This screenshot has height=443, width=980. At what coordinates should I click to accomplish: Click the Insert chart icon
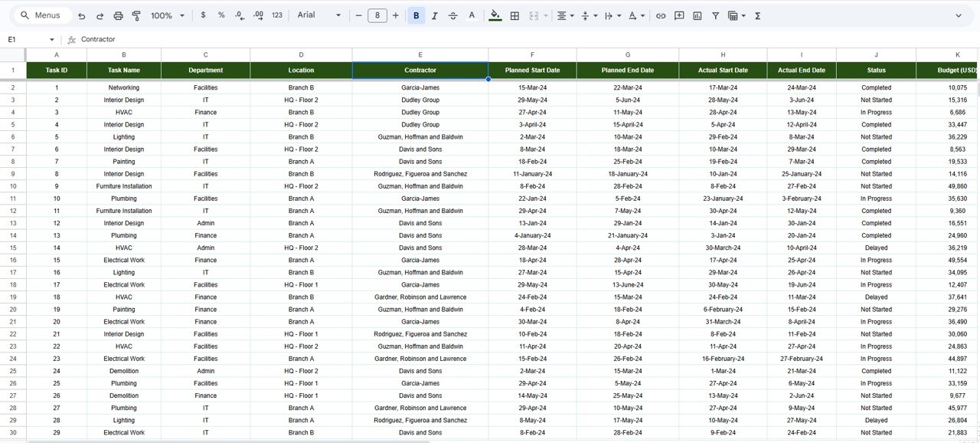[697, 15]
